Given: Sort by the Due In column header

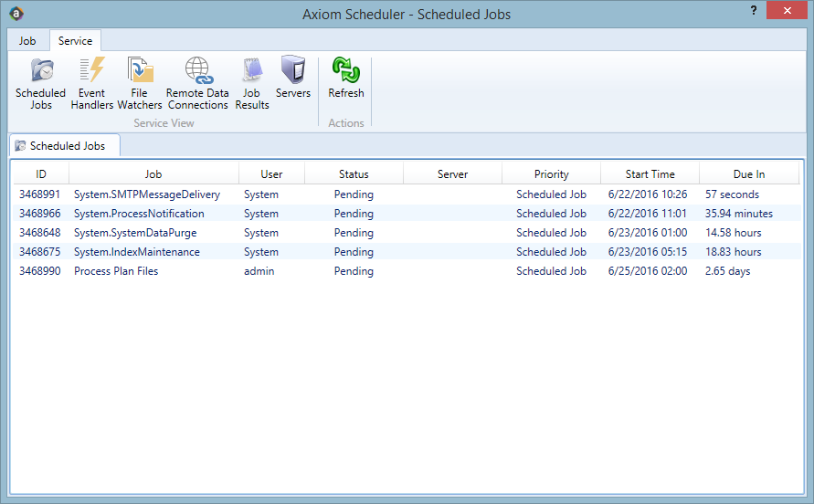Looking at the screenshot, I should (749, 174).
